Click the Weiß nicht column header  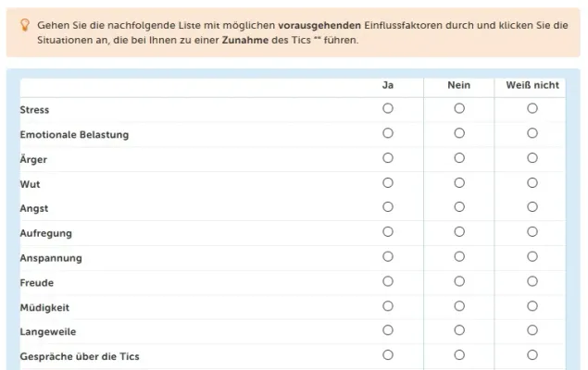(532, 85)
